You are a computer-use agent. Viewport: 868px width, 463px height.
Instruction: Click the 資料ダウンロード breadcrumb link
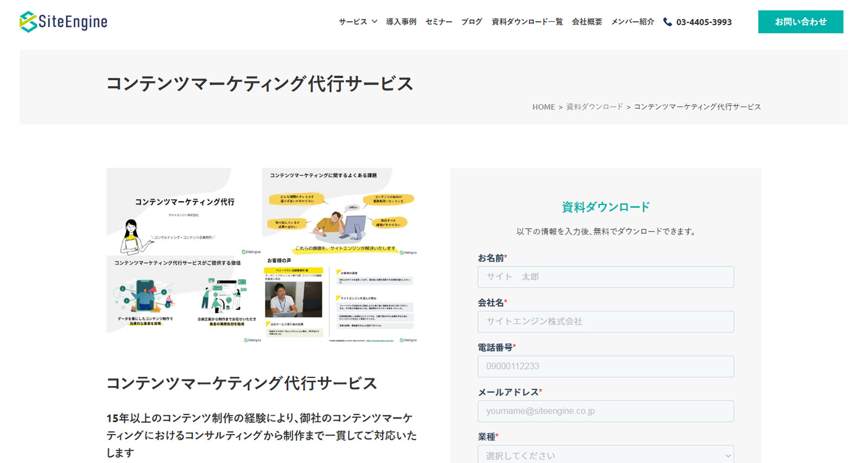595,107
